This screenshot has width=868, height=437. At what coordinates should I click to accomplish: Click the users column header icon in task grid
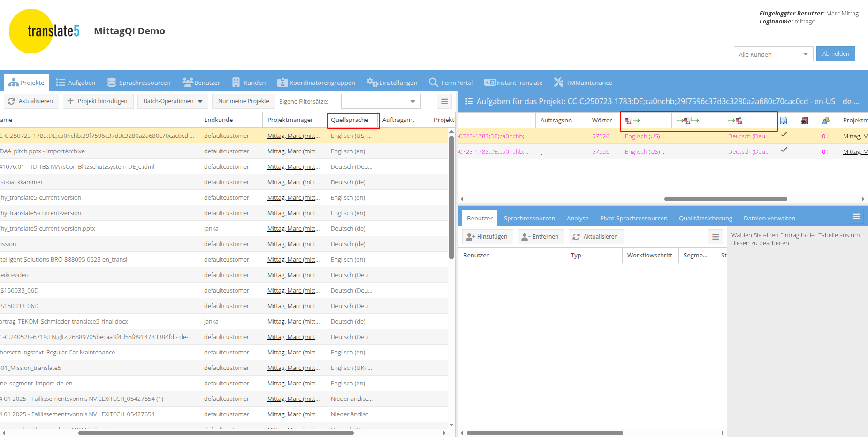tap(826, 121)
